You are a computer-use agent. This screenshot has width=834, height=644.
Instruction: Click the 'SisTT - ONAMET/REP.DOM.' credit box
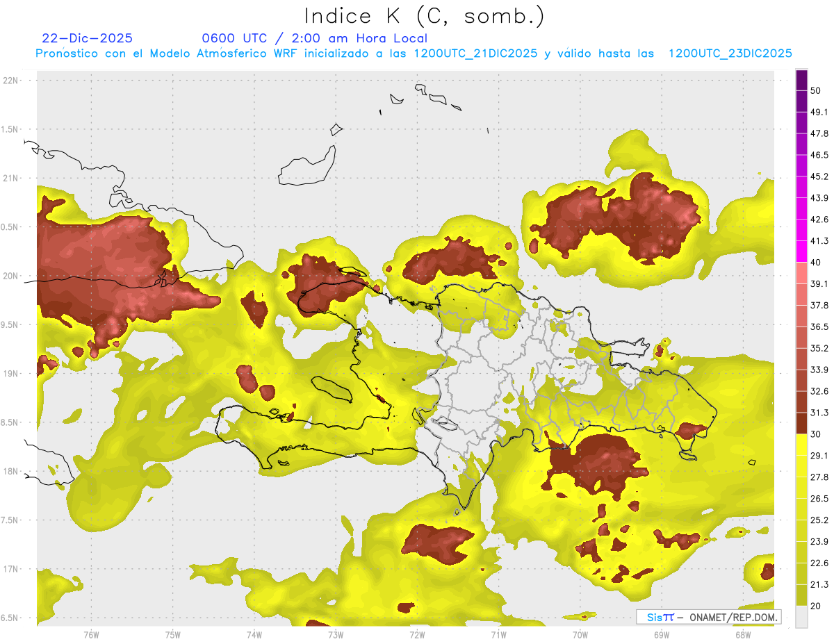click(x=709, y=617)
